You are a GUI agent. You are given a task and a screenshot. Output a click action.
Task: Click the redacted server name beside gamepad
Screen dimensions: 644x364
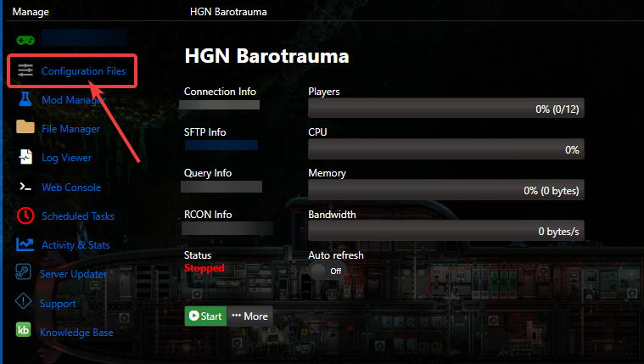click(84, 37)
